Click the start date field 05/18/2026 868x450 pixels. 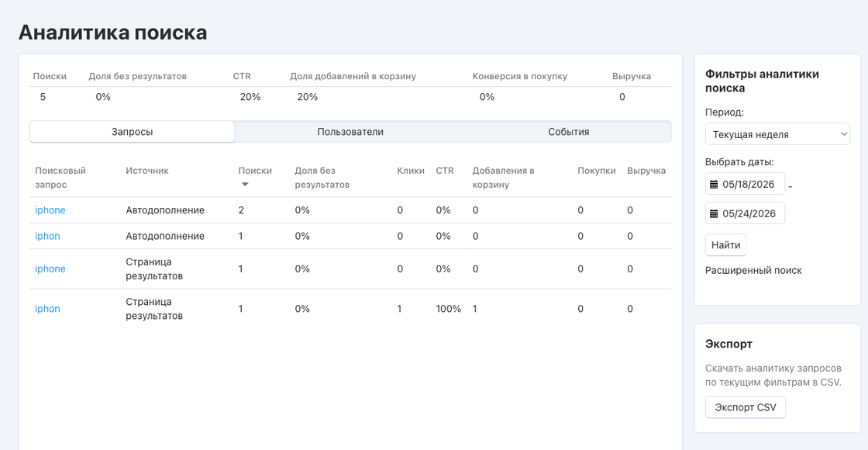(x=745, y=184)
